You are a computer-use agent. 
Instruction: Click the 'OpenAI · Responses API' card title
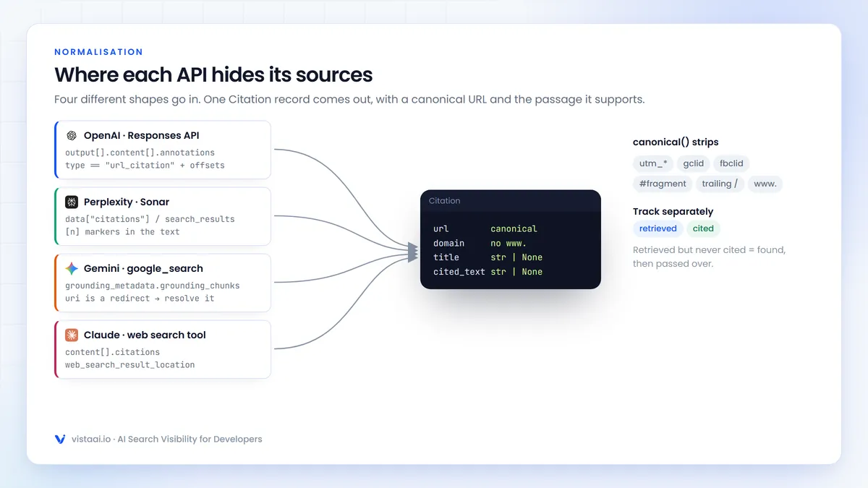click(x=142, y=135)
